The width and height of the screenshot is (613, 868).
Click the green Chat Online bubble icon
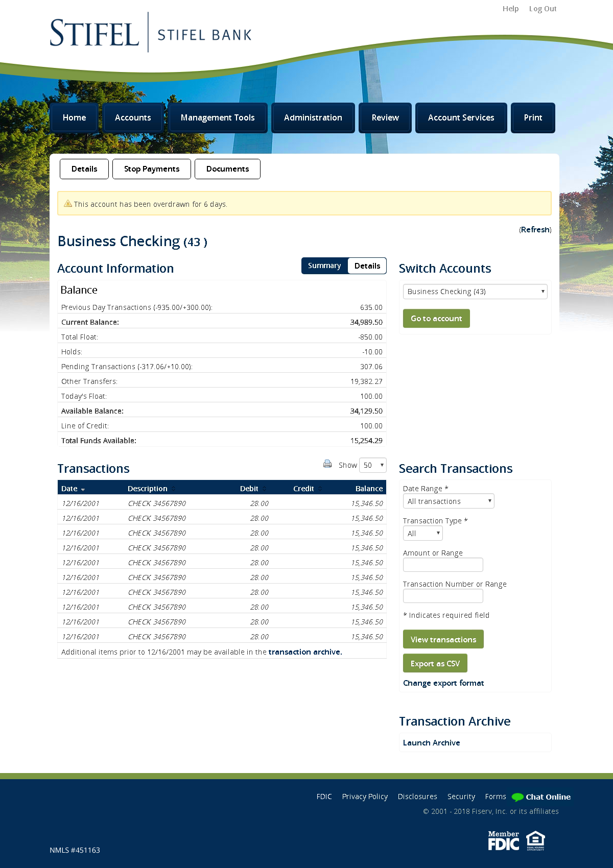pyautogui.click(x=517, y=797)
